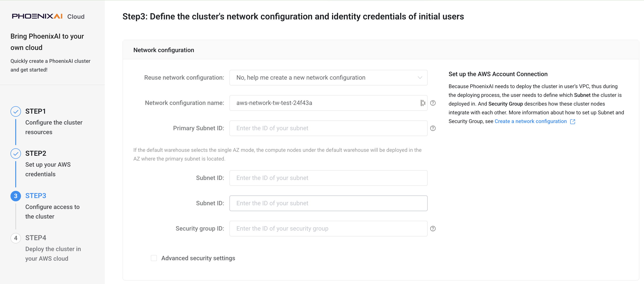This screenshot has width=644, height=284.
Task: Open the Create a network configuration link
Action: (x=530, y=121)
